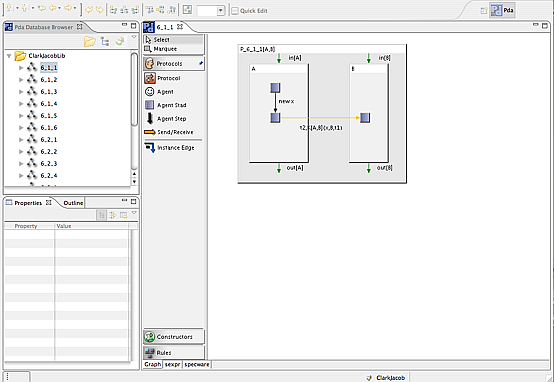Activate the Instance Edge tool
This screenshot has width=554, height=382.
(170, 148)
